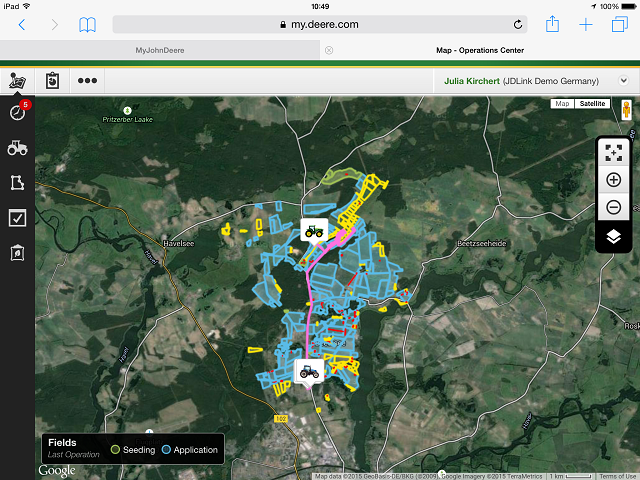Click the fit-to-extent map button
The image size is (640, 480).
614,151
